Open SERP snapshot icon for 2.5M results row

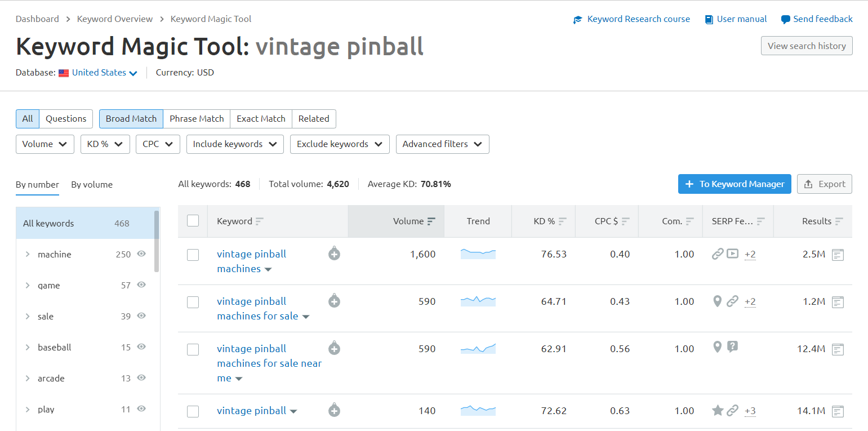(838, 255)
